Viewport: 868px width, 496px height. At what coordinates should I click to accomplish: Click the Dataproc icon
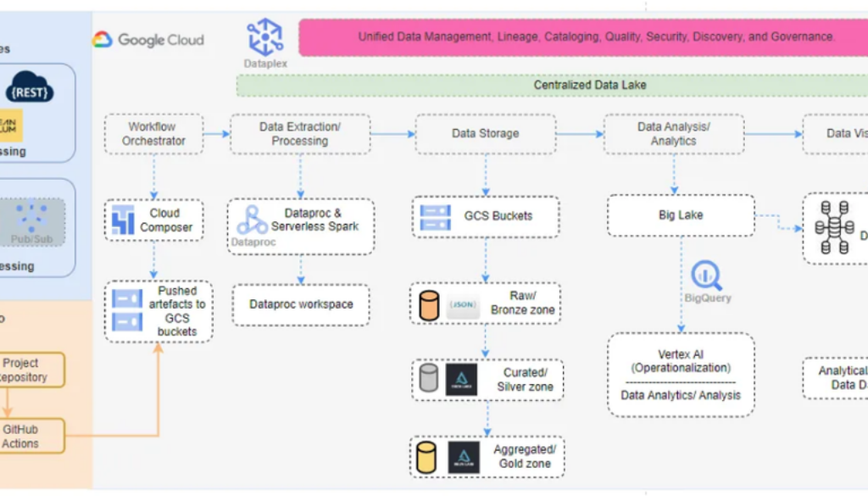pyautogui.click(x=252, y=220)
